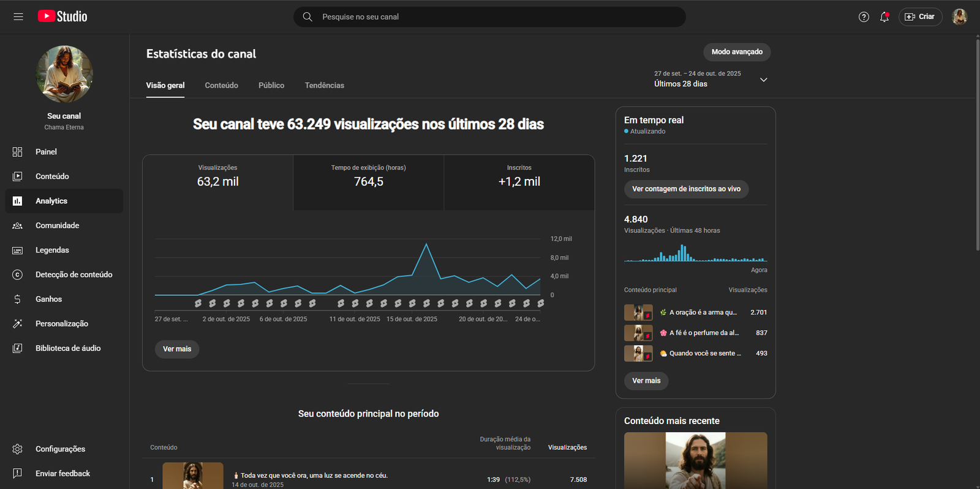980x489 pixels.
Task: Open Detecção de conteúdo page
Action: click(x=73, y=275)
